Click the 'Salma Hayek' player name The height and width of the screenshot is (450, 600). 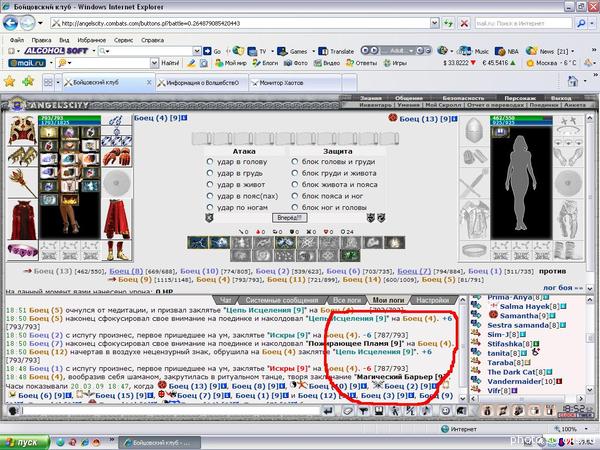point(524,306)
